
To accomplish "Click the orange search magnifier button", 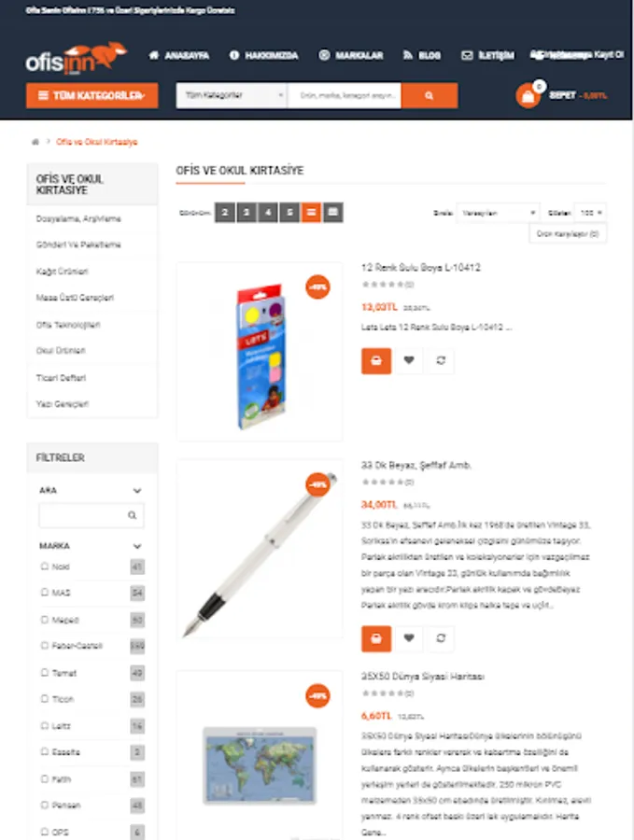I will coord(430,95).
